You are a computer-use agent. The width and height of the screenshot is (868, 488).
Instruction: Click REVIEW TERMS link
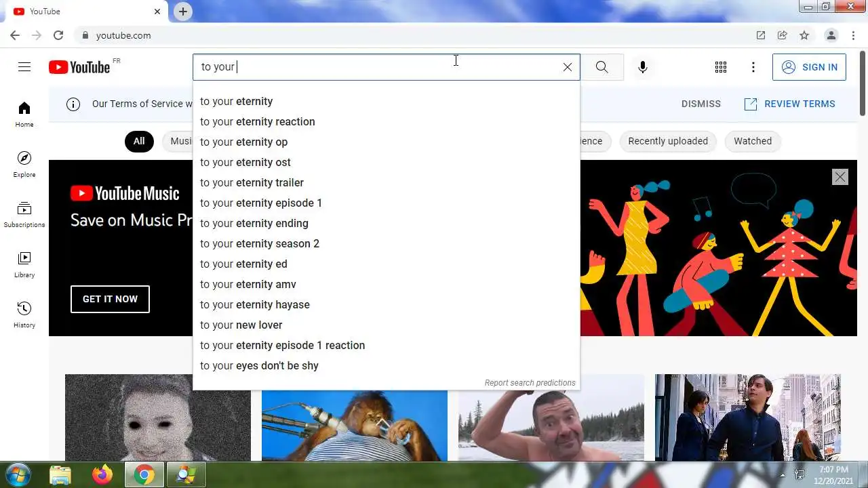[790, 104]
